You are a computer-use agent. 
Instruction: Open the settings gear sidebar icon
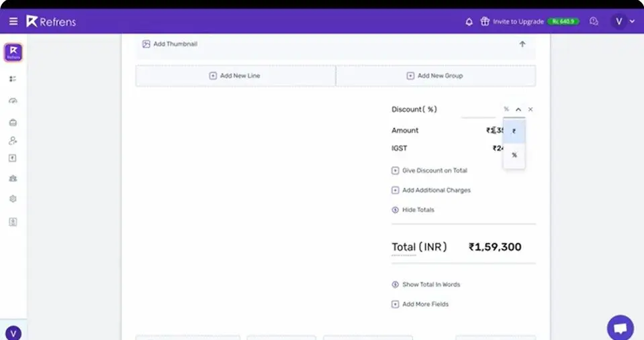tap(13, 199)
